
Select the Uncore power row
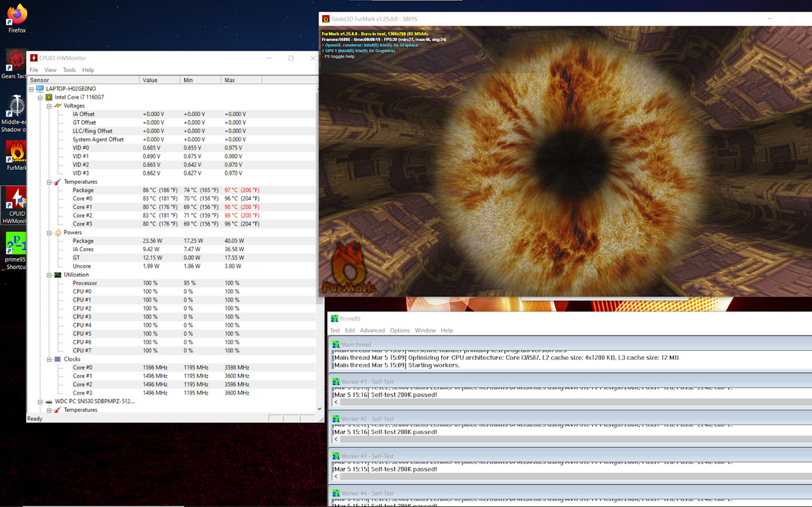click(x=171, y=266)
